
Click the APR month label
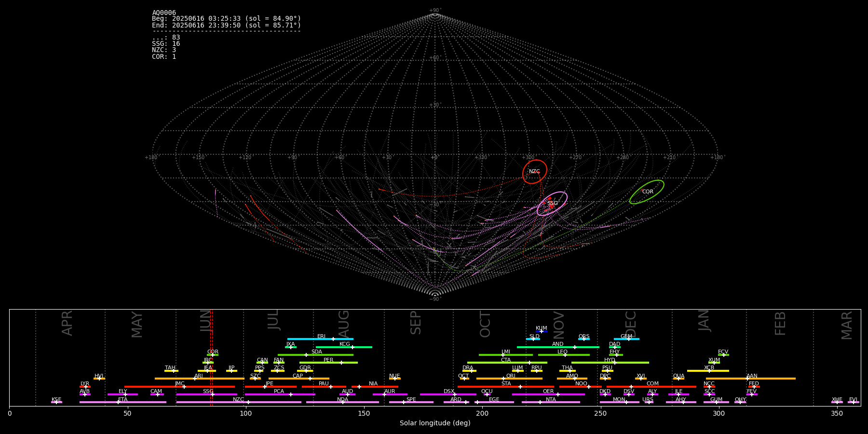(67, 323)
